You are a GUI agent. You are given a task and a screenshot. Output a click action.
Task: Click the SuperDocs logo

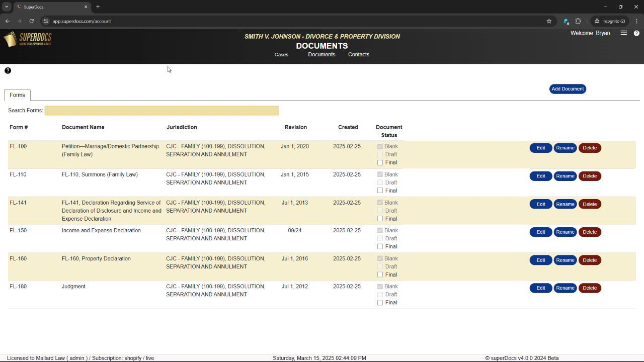28,39
